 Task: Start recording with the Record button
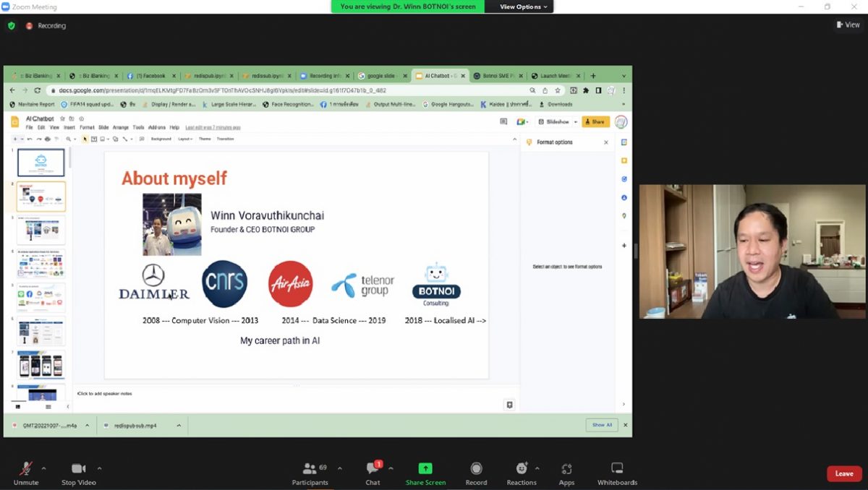(476, 473)
